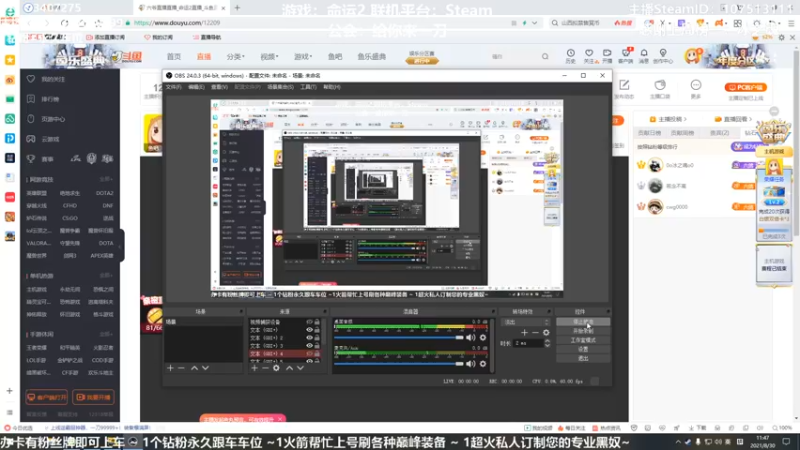Click OBS 退出 button
Screen dimensions: 800x450
coord(583,358)
